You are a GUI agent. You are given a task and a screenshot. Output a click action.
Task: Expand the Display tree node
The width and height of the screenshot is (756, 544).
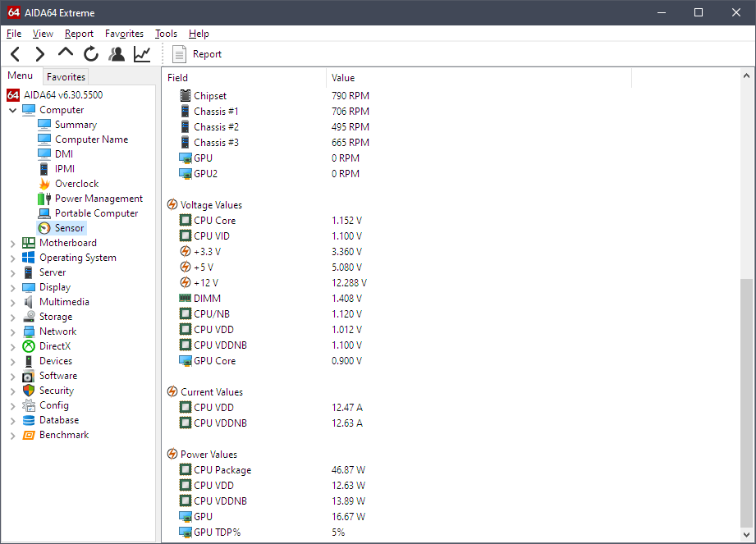(12, 288)
